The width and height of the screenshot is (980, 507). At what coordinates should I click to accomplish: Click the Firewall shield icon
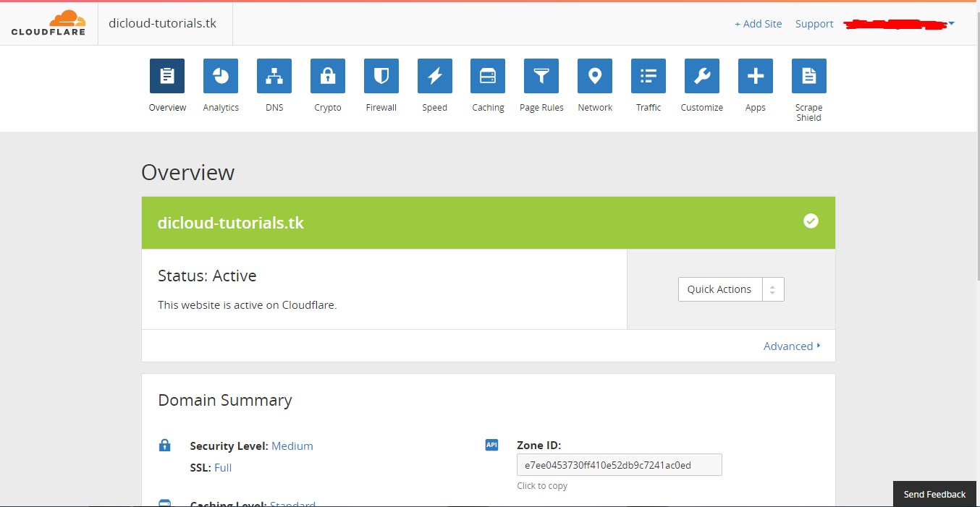point(381,75)
